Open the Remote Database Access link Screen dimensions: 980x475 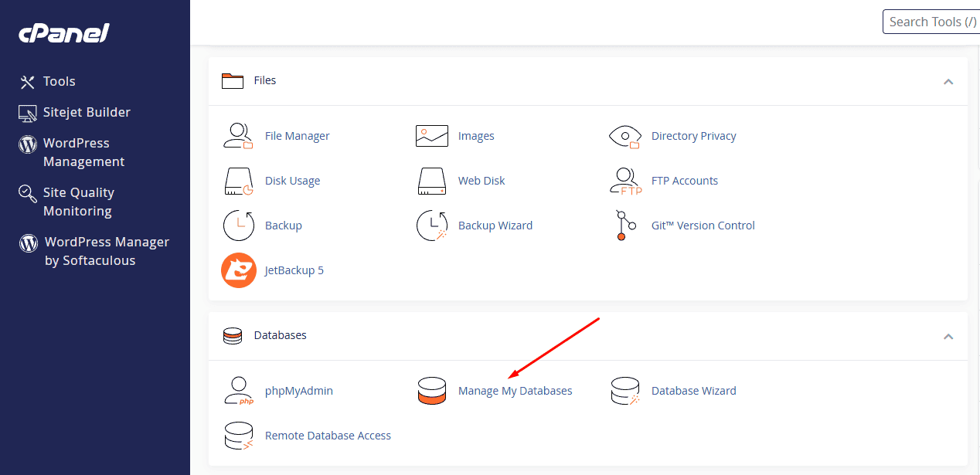coord(328,436)
